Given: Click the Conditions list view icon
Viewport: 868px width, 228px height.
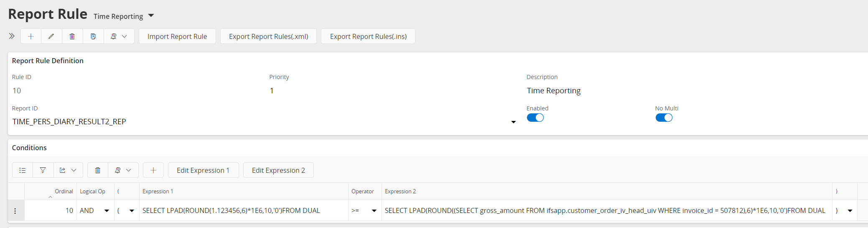Looking at the screenshot, I should (x=23, y=170).
